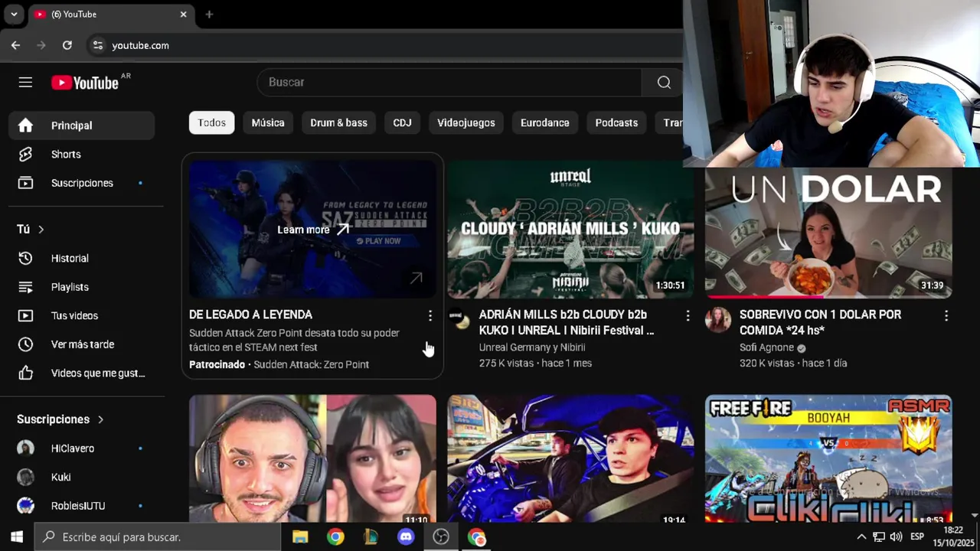Click site information icon in address bar
This screenshot has height=551, width=980.
(97, 45)
